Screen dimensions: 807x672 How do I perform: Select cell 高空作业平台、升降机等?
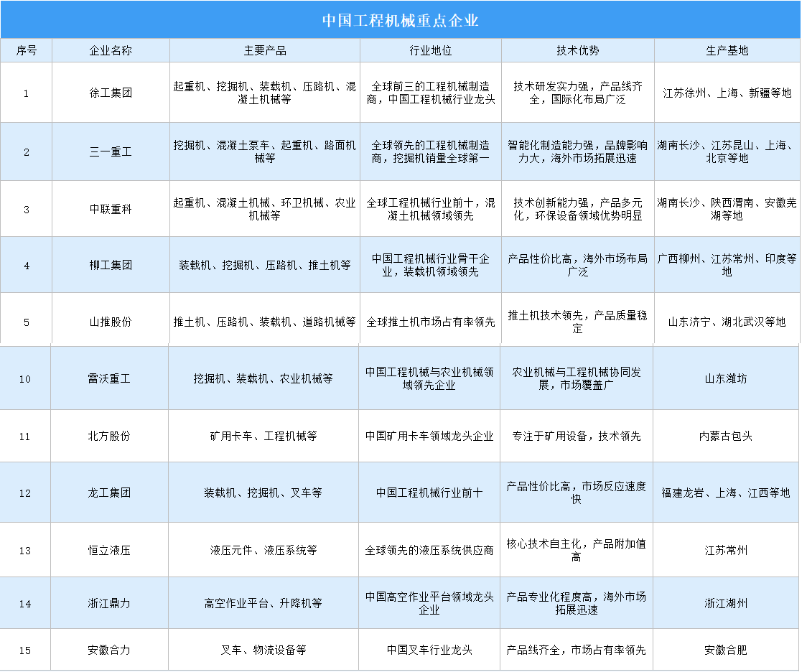click(263, 604)
